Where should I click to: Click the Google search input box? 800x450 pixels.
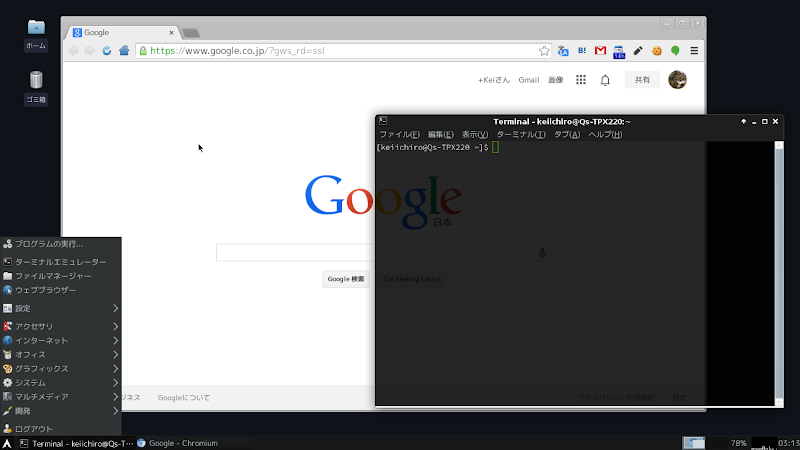tap(383, 253)
